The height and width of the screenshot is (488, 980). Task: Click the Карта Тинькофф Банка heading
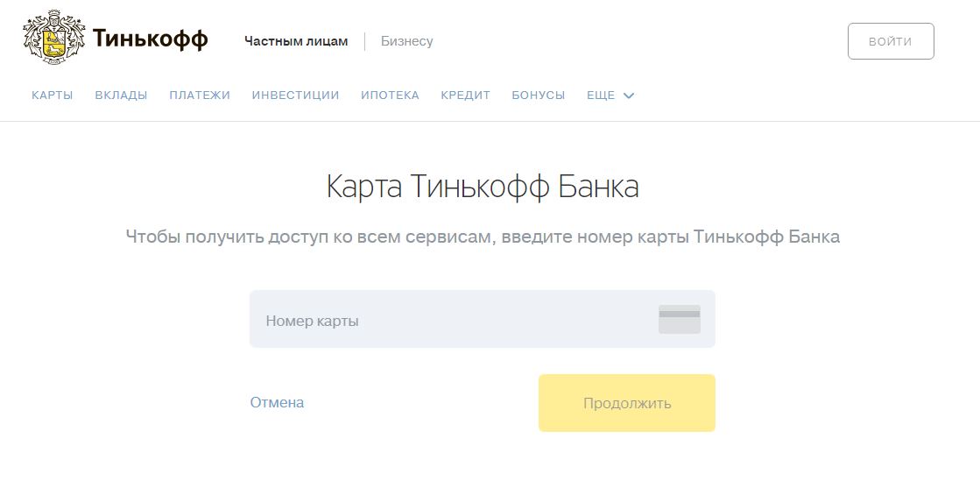(483, 187)
